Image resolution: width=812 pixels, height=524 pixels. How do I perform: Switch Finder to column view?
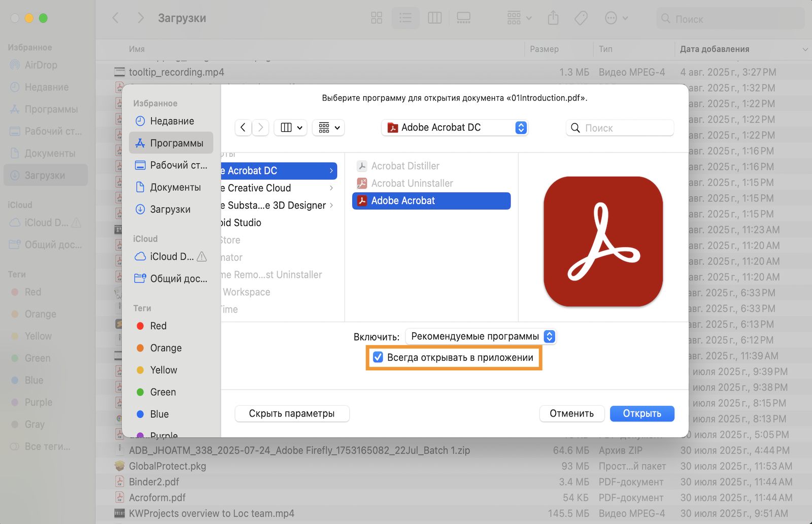pos(435,18)
